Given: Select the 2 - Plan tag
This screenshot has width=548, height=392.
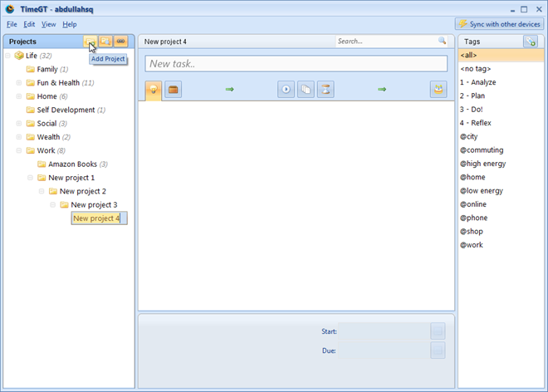Looking at the screenshot, I should pos(501,96).
